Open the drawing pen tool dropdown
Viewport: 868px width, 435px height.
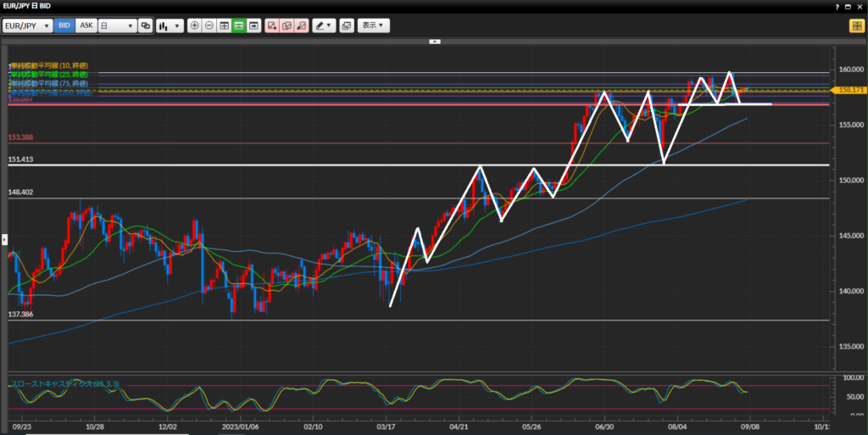click(x=323, y=25)
